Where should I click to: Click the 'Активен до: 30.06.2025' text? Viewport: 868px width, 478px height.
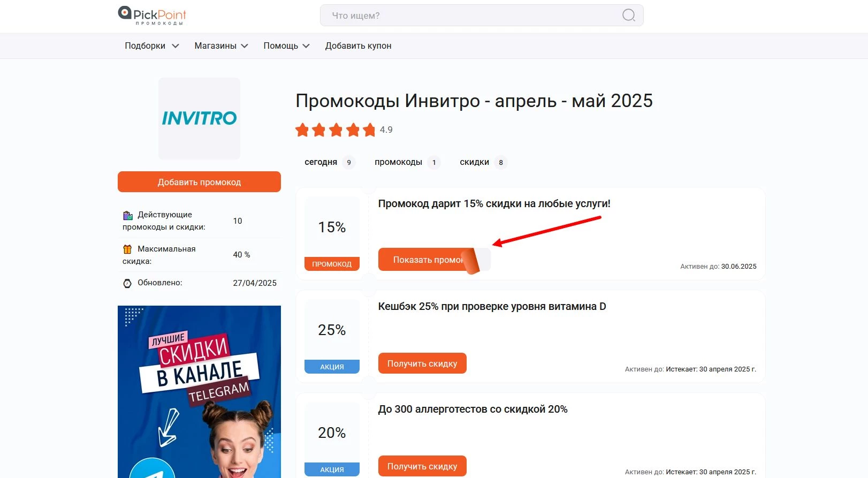pyautogui.click(x=718, y=266)
